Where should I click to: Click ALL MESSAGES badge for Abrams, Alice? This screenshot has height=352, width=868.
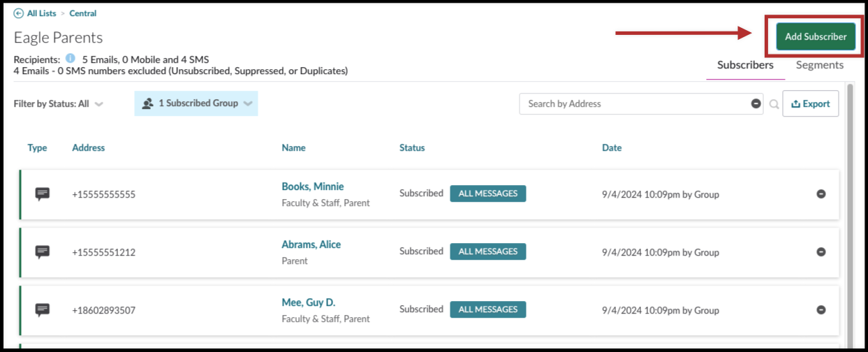coord(488,251)
